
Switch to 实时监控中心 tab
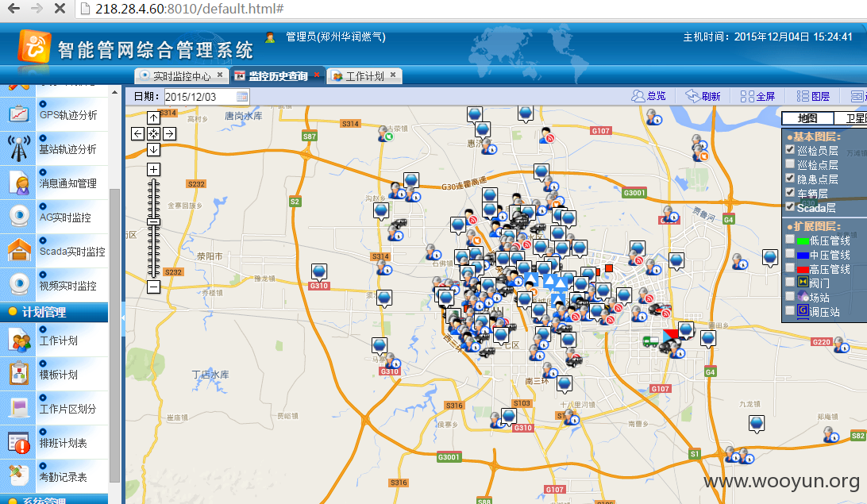[x=181, y=76]
